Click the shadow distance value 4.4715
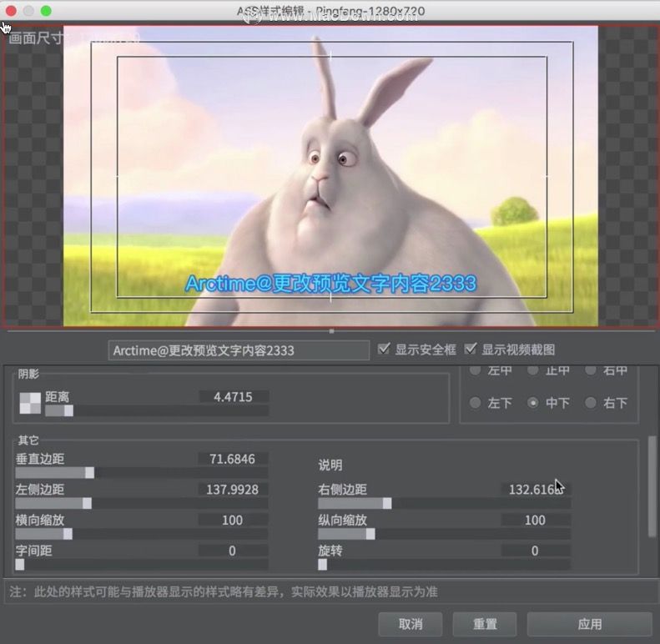The width and height of the screenshot is (660, 644). tap(233, 397)
